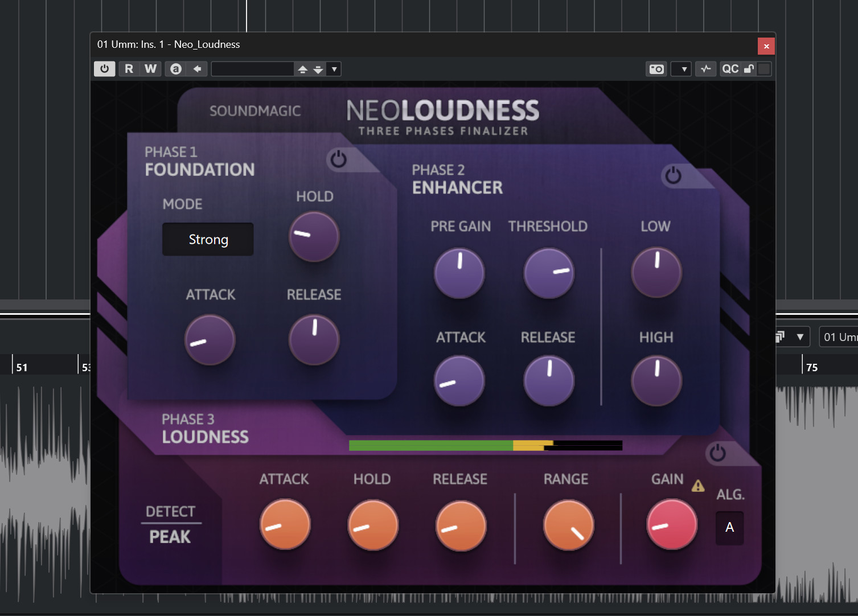Click the Enhancer ATTACK knob
Screen dimensions: 858x616
pyautogui.click(x=459, y=381)
